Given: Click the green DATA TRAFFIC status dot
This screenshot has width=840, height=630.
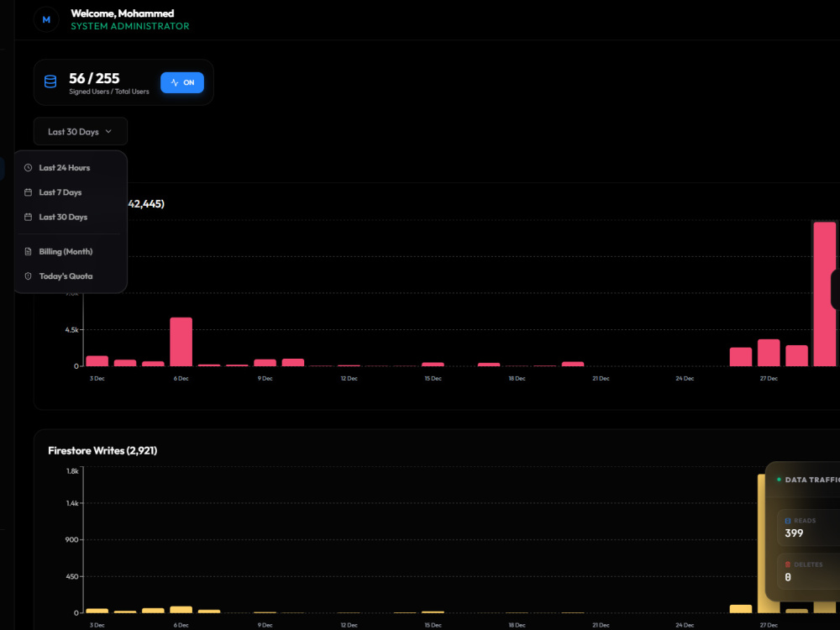Looking at the screenshot, I should click(x=779, y=480).
